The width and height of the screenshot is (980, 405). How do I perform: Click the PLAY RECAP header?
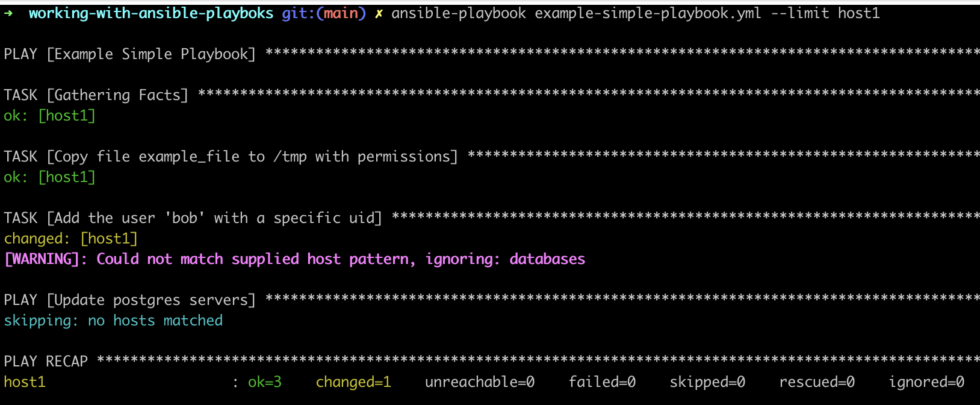(x=46, y=362)
